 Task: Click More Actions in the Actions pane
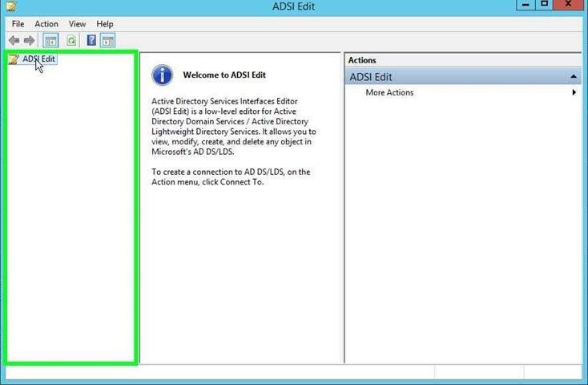tap(389, 92)
